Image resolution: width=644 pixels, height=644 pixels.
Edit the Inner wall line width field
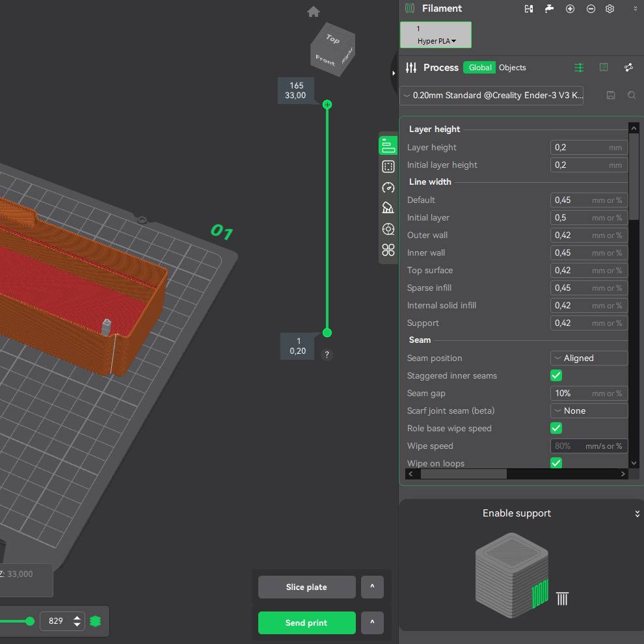click(589, 252)
